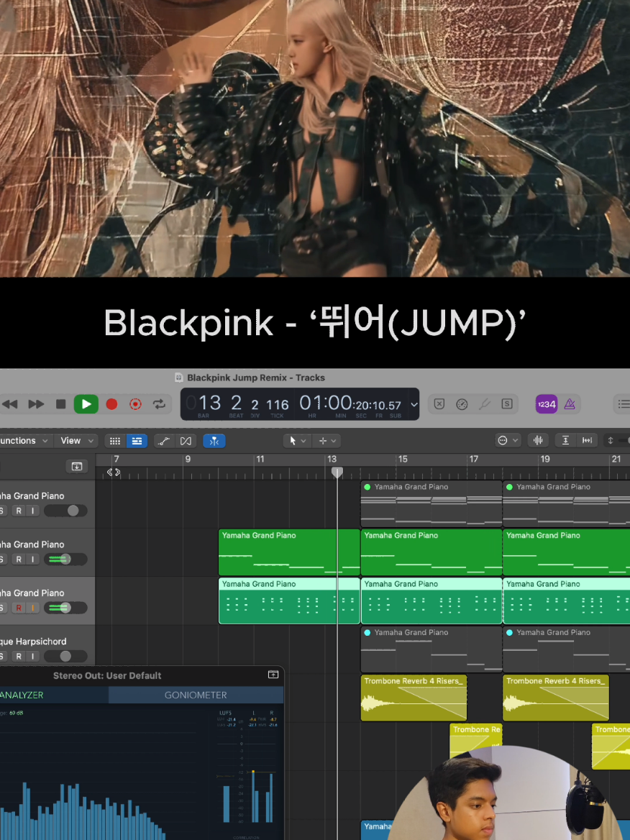This screenshot has width=630, height=840.
Task: Click the Horizontal Auto Zoom button
Action: (x=587, y=441)
